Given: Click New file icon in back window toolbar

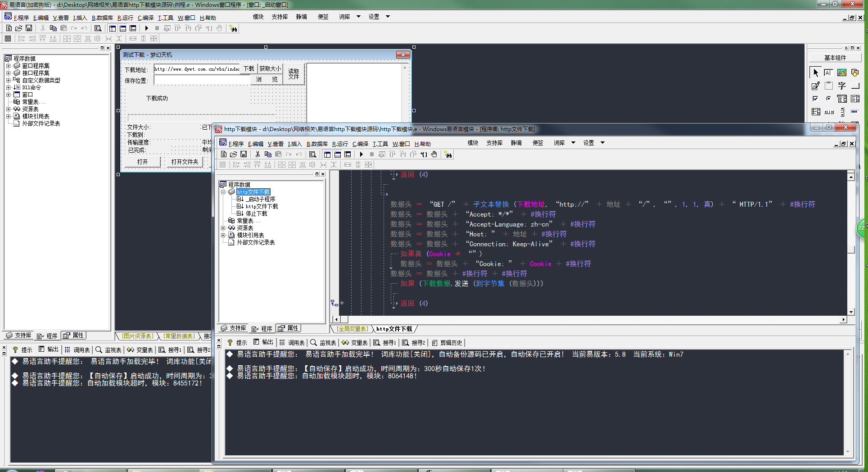Looking at the screenshot, I should click(9, 28).
